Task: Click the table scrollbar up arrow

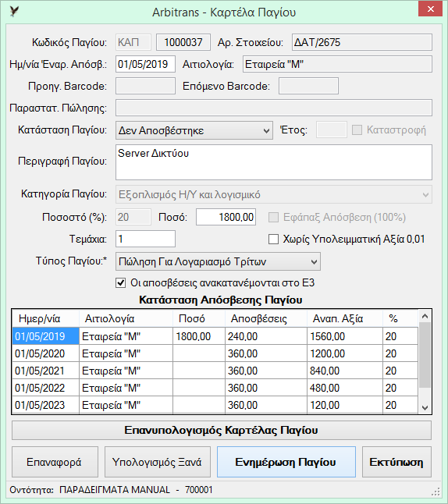Action: pos(425,316)
